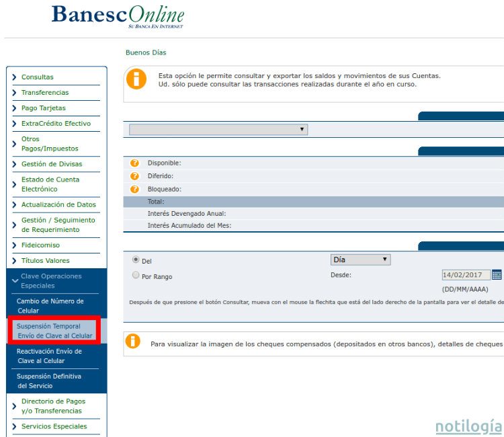
Task: Click the orange info icon in the top notice
Action: pos(136,79)
